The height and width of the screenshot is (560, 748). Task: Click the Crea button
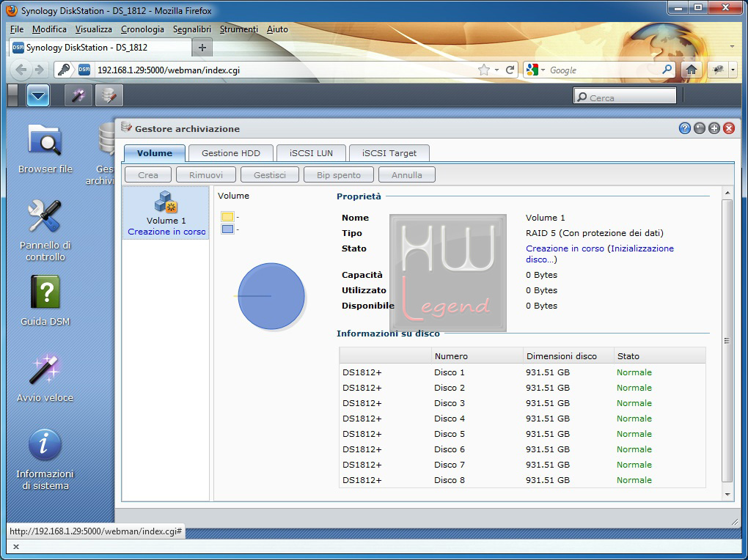(x=148, y=174)
